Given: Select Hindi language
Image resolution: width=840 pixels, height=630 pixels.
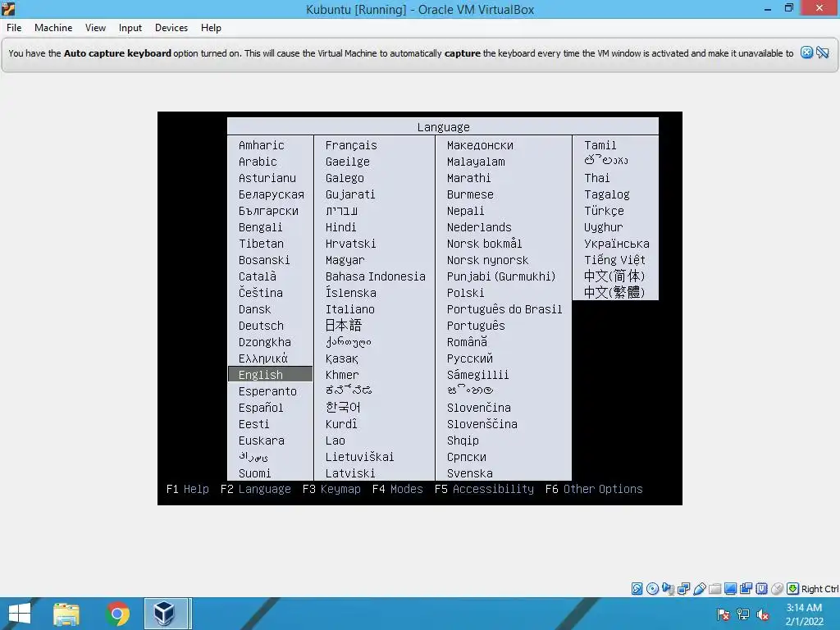Looking at the screenshot, I should point(340,227).
